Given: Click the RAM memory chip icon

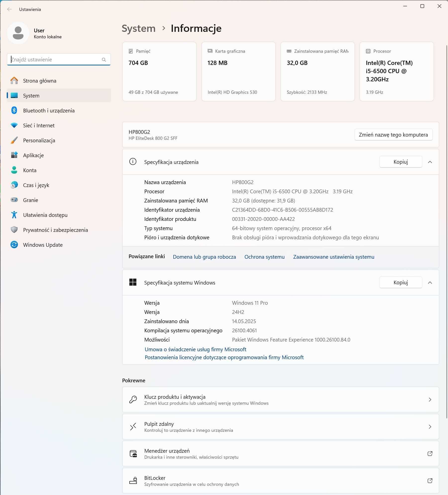Looking at the screenshot, I should point(289,51).
